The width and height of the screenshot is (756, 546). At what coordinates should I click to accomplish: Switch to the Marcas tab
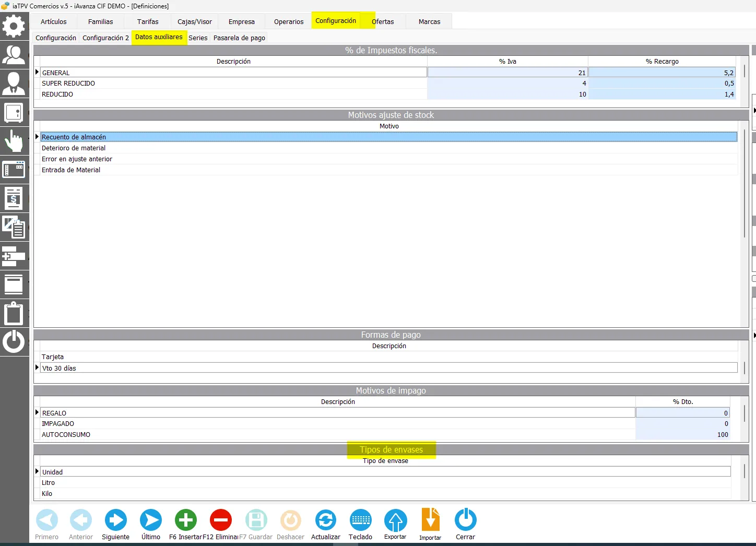point(430,21)
